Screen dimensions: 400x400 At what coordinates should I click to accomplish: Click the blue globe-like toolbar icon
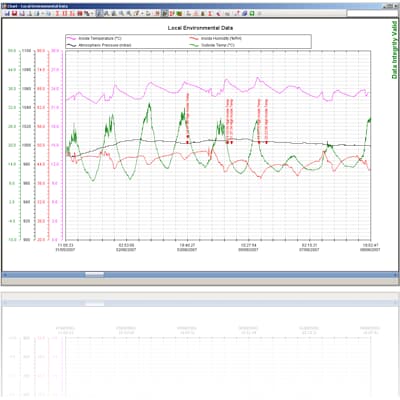tap(245, 13)
